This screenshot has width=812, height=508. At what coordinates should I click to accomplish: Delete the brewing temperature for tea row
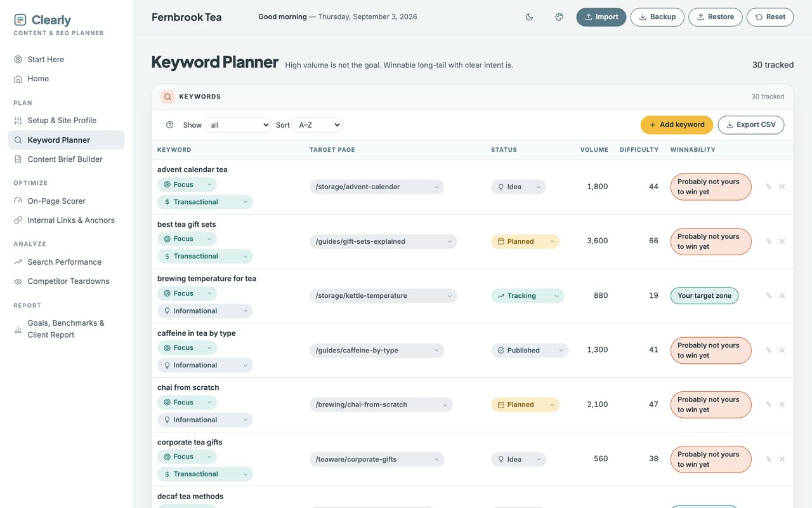pyautogui.click(x=782, y=295)
